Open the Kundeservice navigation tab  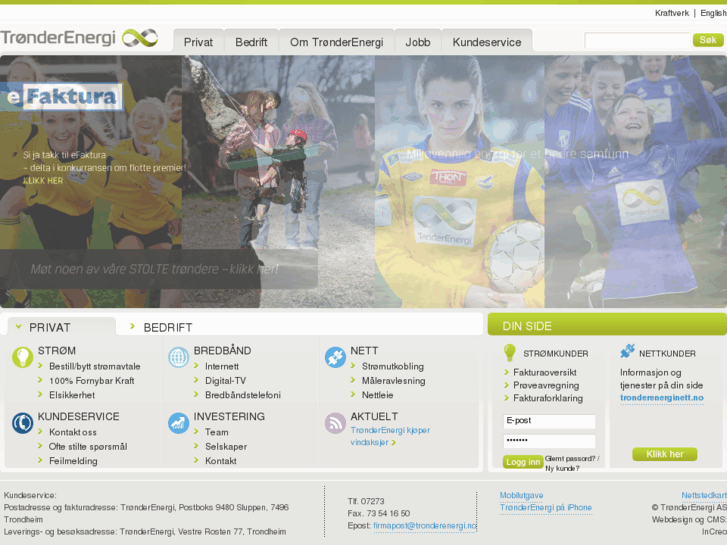[487, 42]
